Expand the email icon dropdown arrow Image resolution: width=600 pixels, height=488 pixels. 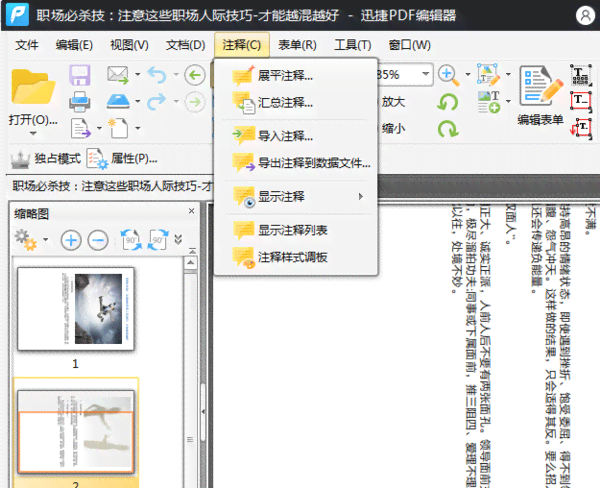tap(138, 74)
